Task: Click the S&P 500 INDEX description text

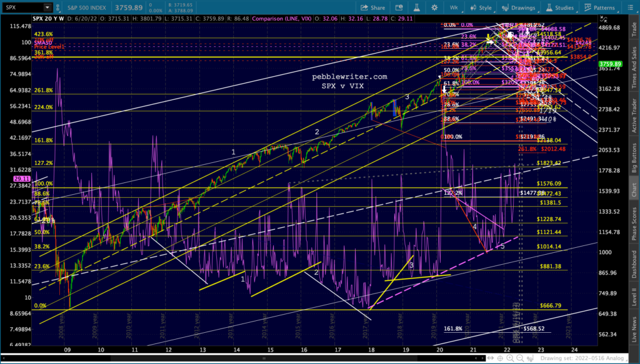Action: click(x=87, y=7)
